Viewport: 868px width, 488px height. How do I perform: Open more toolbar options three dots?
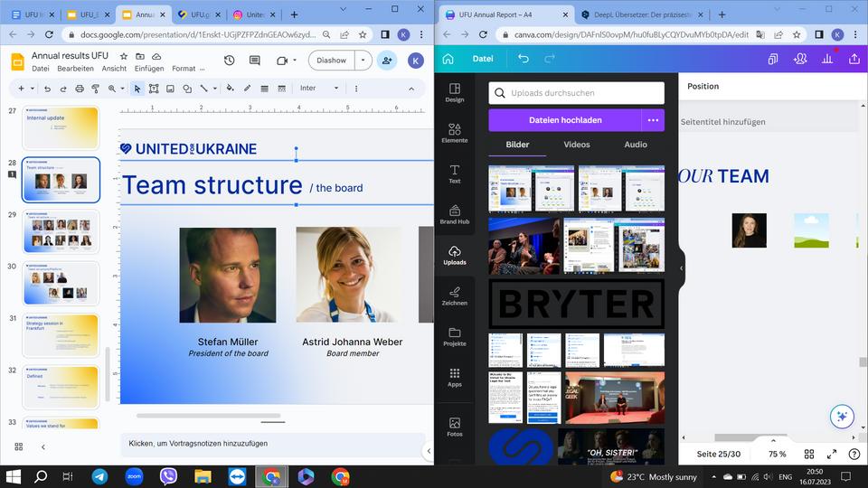[x=356, y=89]
